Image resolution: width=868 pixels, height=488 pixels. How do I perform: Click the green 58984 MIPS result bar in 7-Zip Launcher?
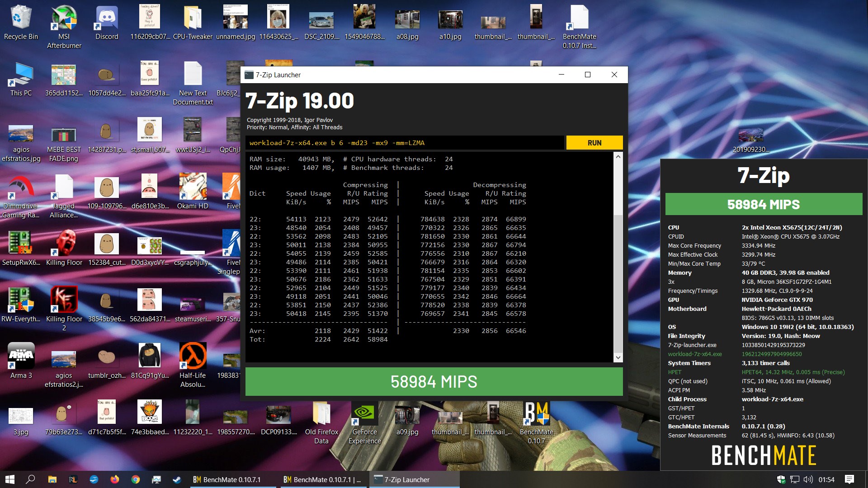434,382
